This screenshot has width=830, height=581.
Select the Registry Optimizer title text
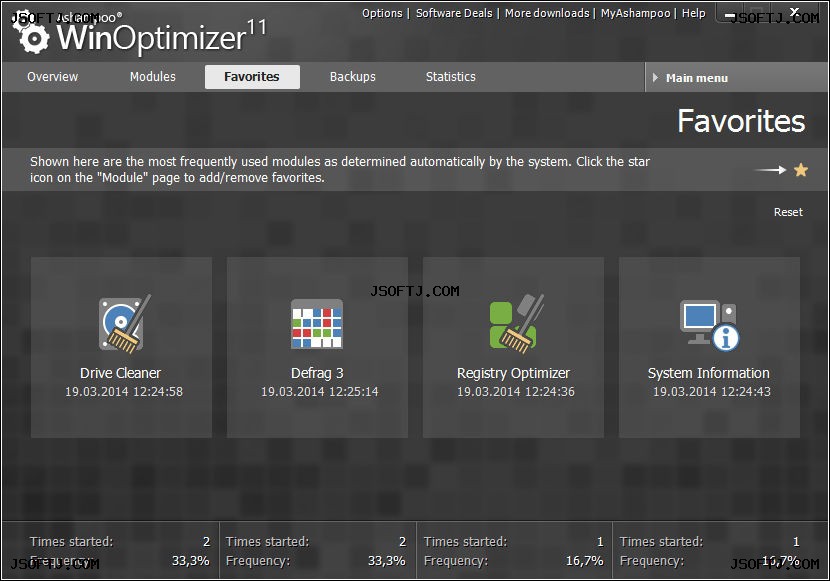coord(513,373)
